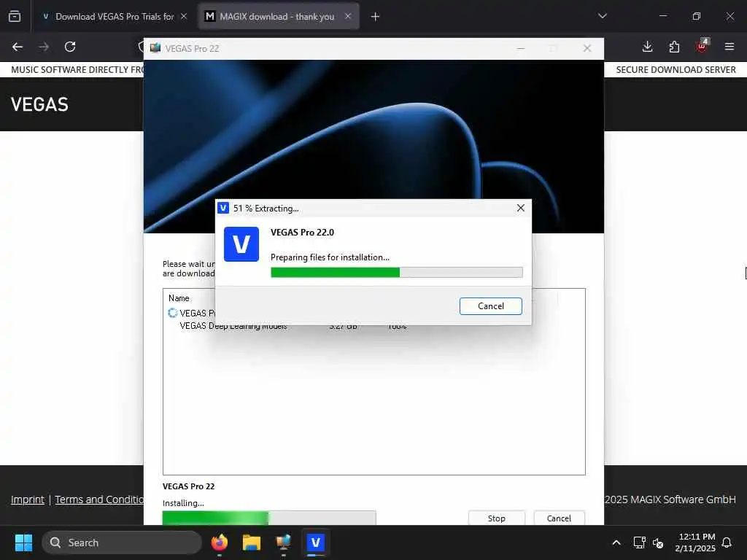Open Firefox from the taskbar
The width and height of the screenshot is (747, 560).
(219, 542)
